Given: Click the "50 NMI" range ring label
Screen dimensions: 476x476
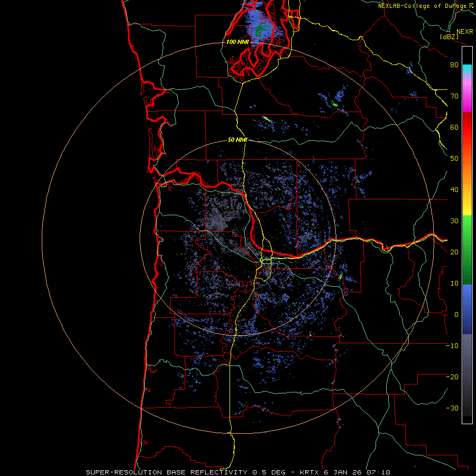Looking at the screenshot, I should 237,140.
